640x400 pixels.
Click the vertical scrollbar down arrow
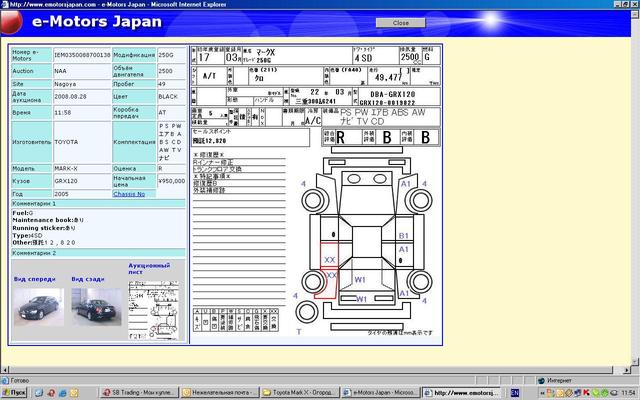(x=636, y=362)
